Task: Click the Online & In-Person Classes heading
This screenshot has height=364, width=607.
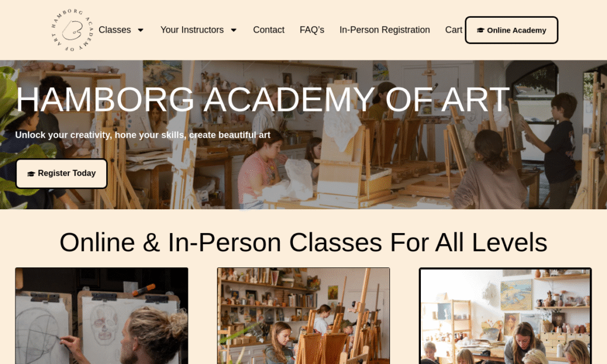Action: coord(303,242)
